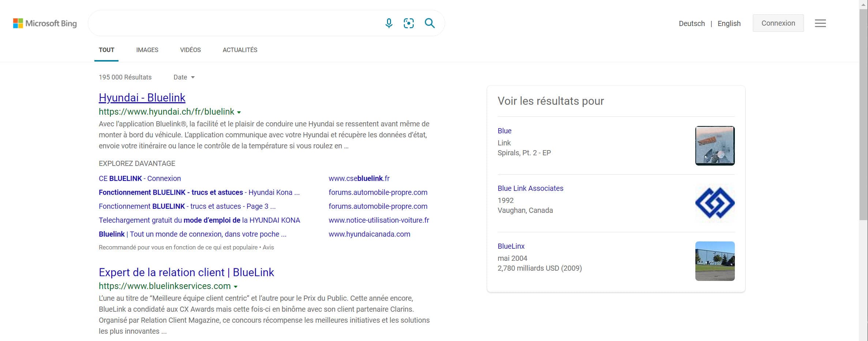Switch to the ACTUALITÉS tab
The image size is (868, 341).
click(240, 50)
